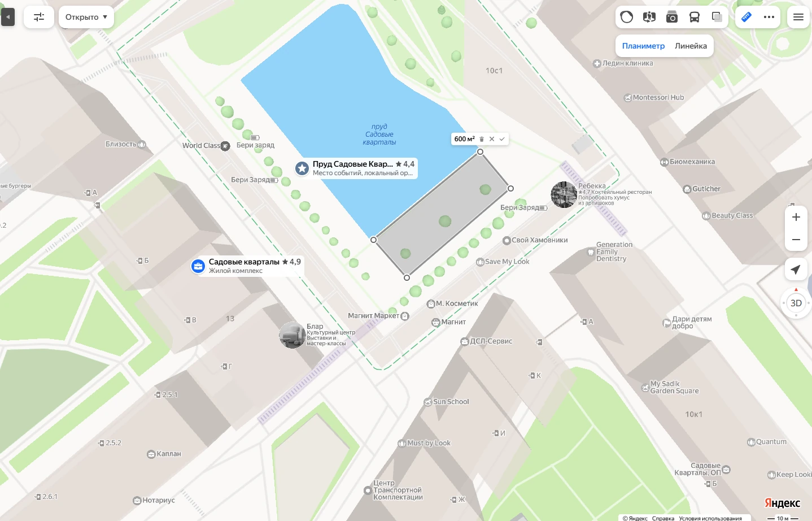Show photos layer with camera icon

pyautogui.click(x=672, y=17)
